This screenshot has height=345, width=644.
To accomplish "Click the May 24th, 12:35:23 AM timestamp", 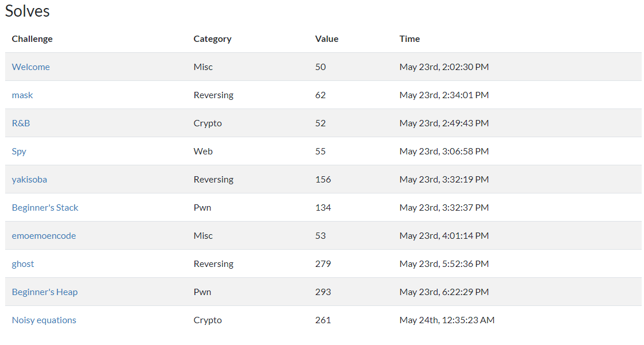I will [447, 320].
